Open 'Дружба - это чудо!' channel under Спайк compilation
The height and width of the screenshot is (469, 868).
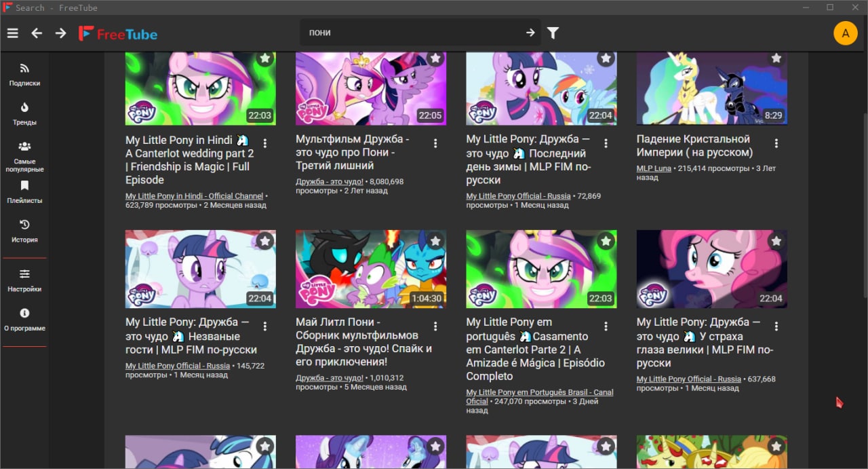click(330, 378)
